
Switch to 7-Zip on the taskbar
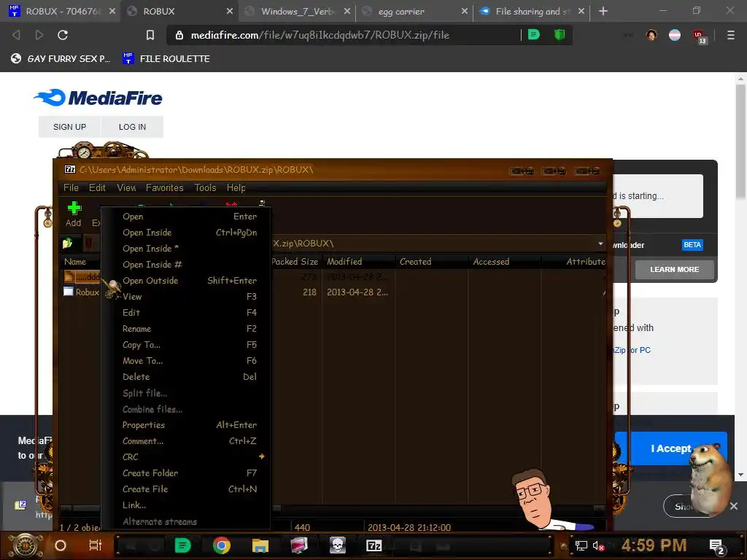point(374,545)
